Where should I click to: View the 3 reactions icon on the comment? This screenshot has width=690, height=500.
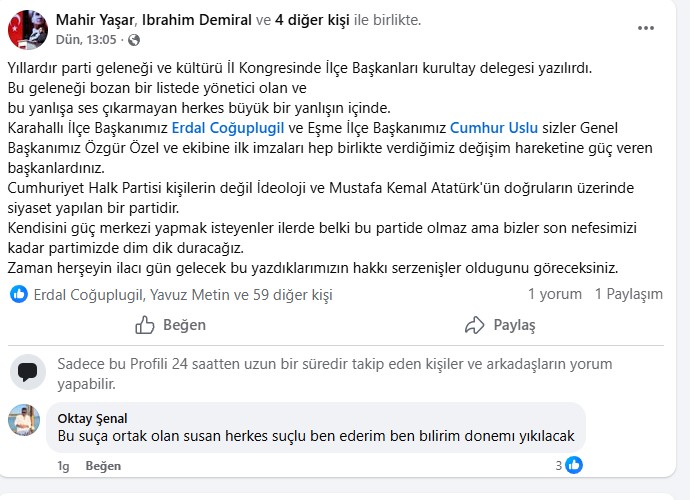[574, 465]
